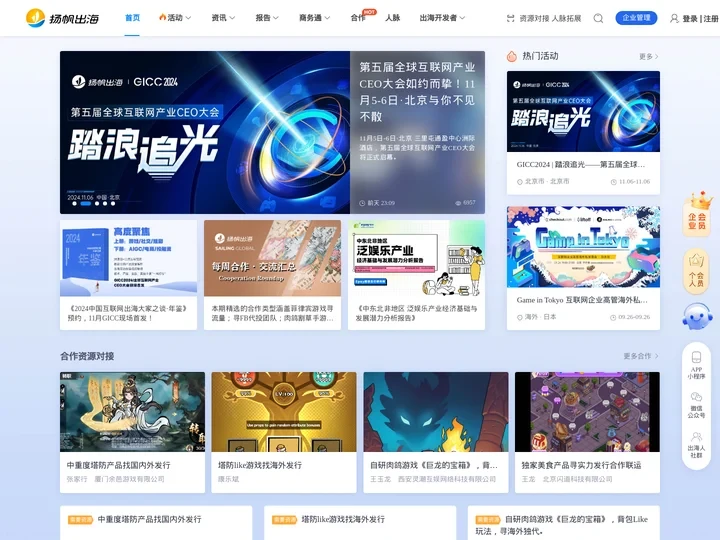Click the 西安灵潮互娱网络科技有限公司 company name
This screenshot has height=540, width=720.
pyautogui.click(x=446, y=479)
